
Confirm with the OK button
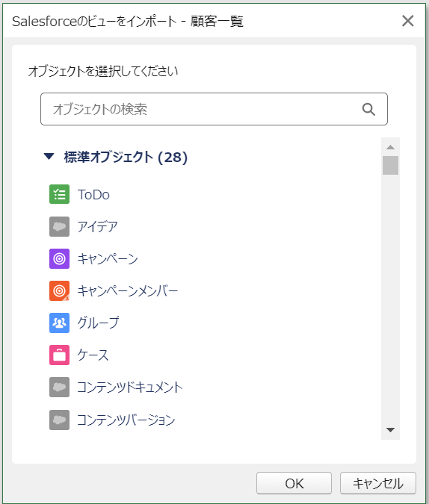[x=294, y=483]
